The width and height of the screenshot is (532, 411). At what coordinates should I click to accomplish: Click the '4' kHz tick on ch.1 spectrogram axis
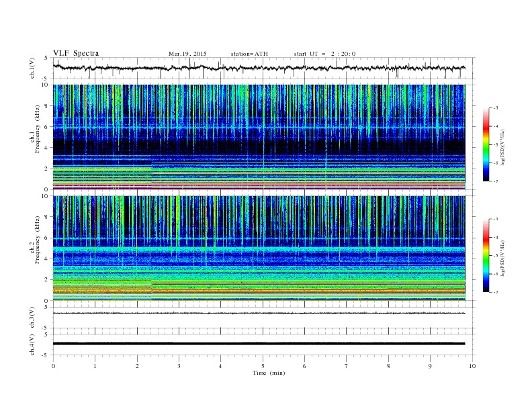[x=46, y=148]
